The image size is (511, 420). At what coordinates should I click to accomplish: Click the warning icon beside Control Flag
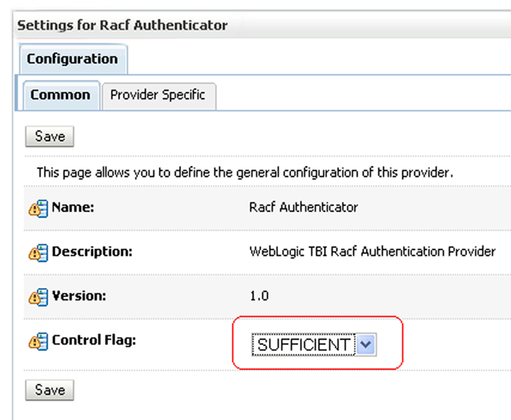coord(38,342)
